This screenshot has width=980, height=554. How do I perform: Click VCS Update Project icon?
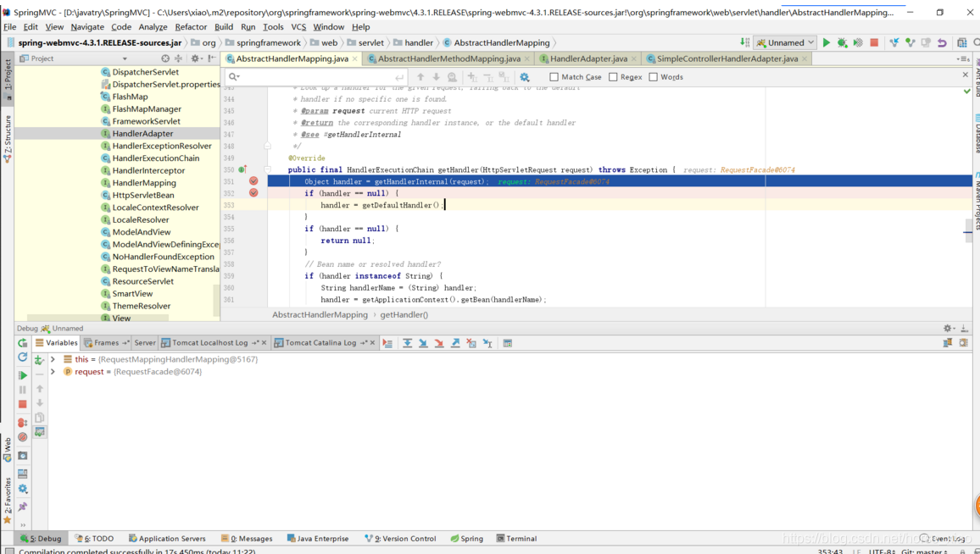894,42
